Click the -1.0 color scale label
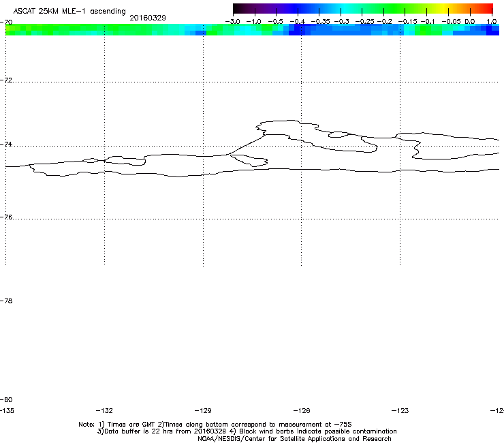The height and width of the screenshot is (443, 504). (x=253, y=22)
